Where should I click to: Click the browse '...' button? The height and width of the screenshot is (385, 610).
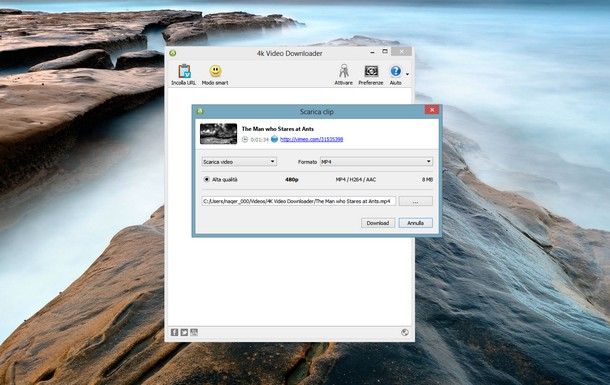[x=415, y=201]
